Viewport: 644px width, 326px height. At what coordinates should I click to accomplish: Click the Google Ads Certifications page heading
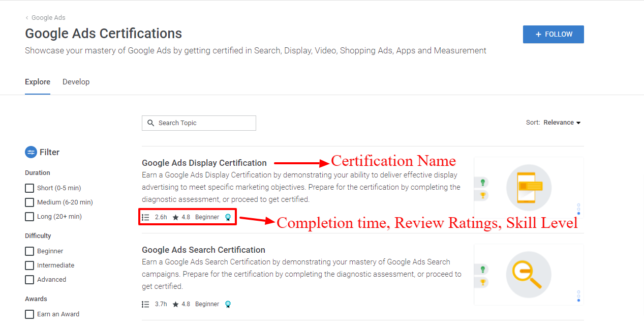(103, 34)
